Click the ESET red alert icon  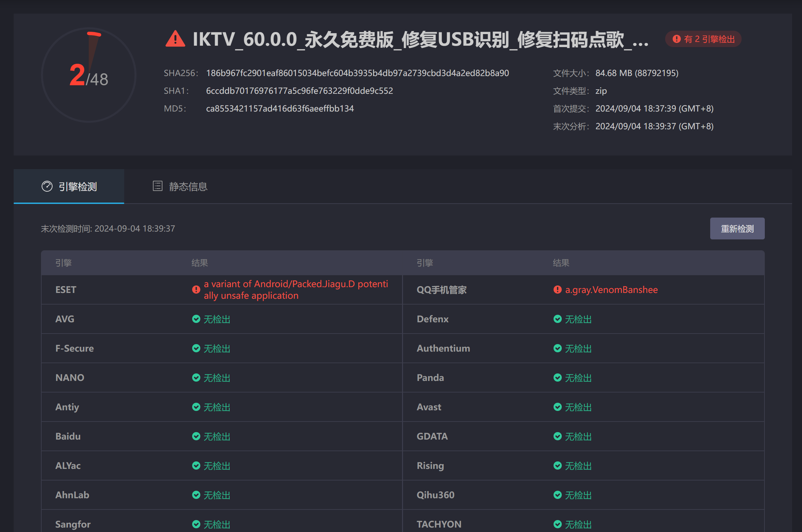(196, 290)
